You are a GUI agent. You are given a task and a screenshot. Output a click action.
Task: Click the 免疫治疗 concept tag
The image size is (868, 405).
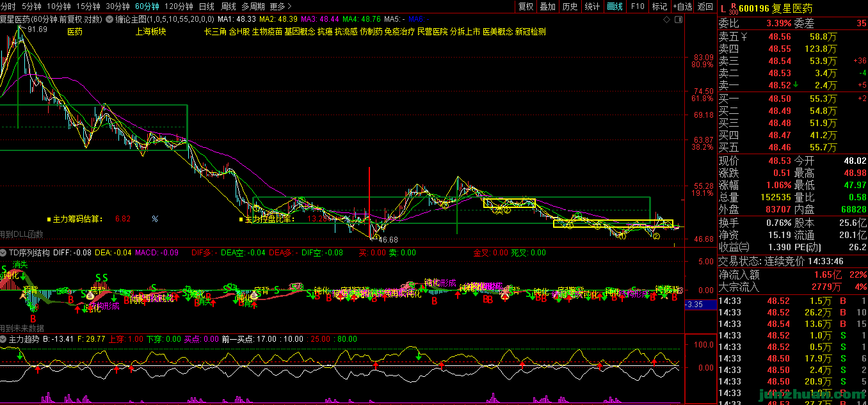[x=399, y=31]
